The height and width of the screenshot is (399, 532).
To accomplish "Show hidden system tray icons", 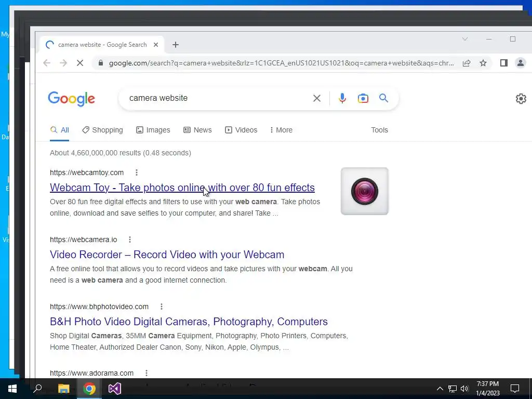I will click(x=440, y=389).
